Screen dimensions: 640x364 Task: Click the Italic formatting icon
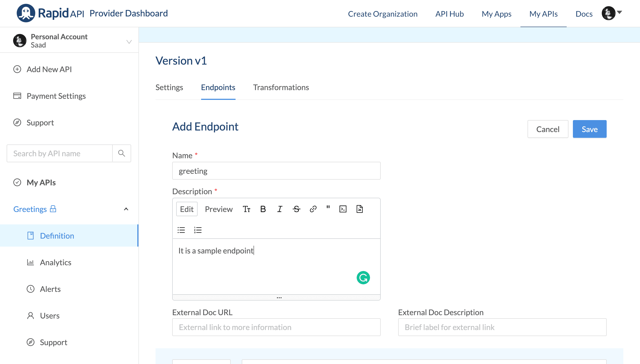tap(280, 209)
